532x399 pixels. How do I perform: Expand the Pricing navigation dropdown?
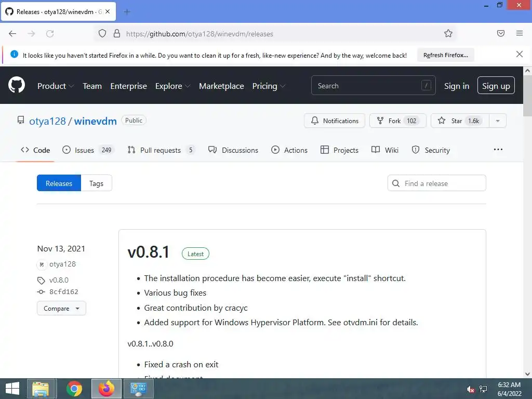(x=269, y=86)
